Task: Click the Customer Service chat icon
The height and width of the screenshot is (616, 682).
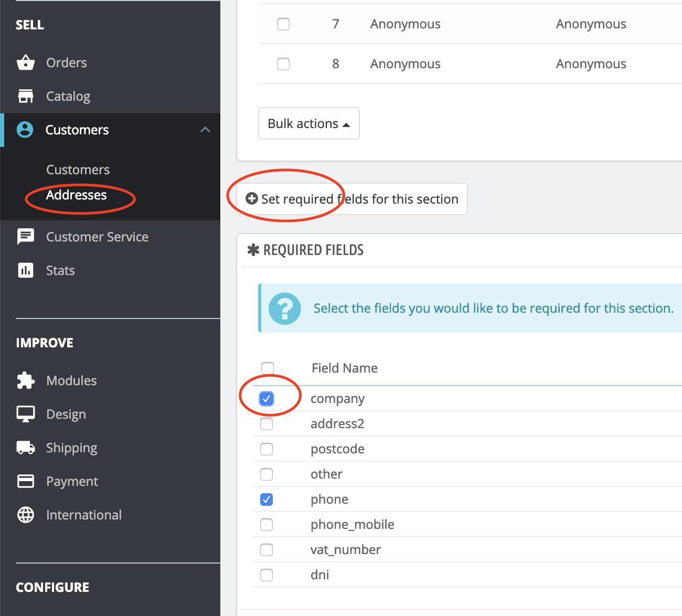Action: click(25, 237)
